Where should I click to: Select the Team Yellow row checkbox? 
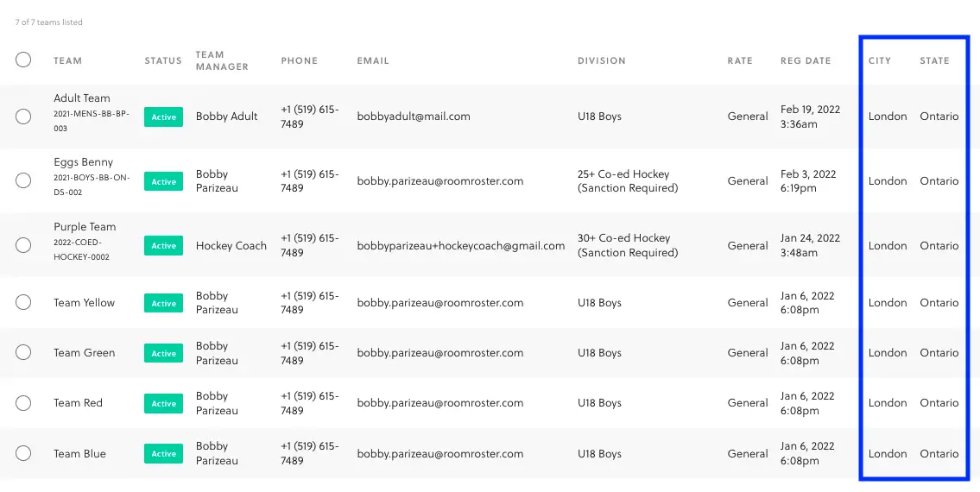(x=23, y=303)
